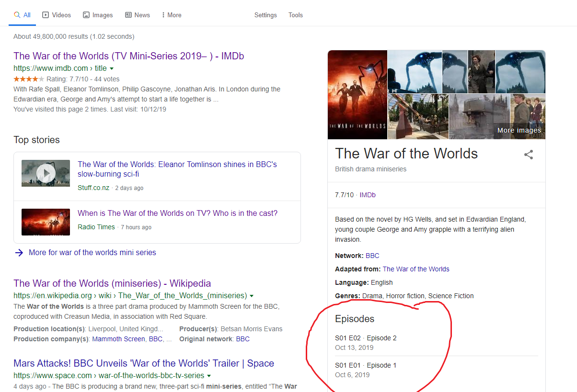The image size is (577, 392).
Task: Switch to the Images search tab
Action: pos(98,15)
